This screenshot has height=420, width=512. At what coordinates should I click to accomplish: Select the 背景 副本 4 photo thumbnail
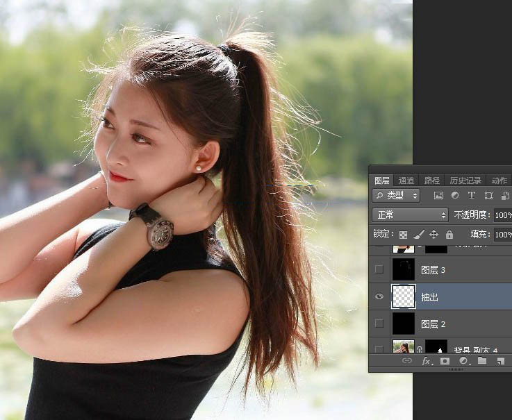[404, 346]
